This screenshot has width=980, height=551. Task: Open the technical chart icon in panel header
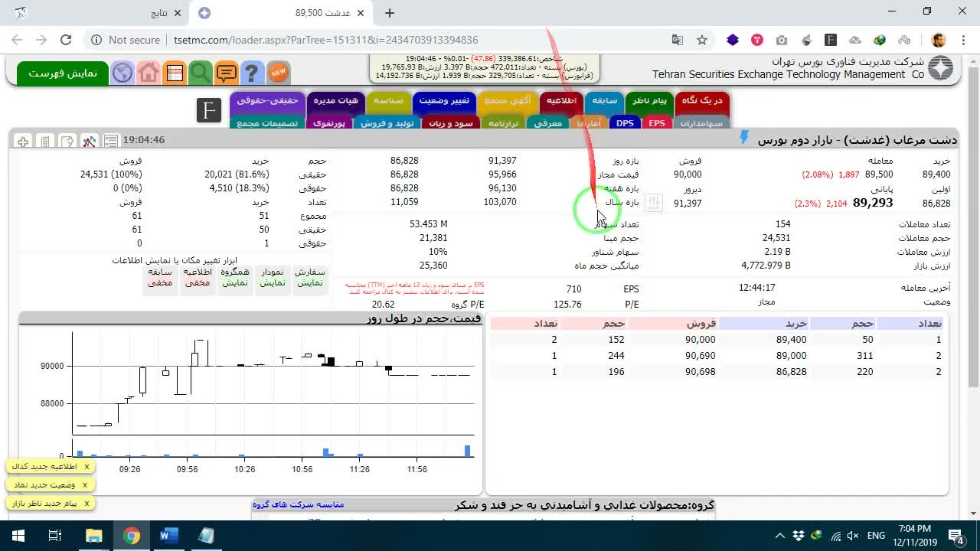90,141
